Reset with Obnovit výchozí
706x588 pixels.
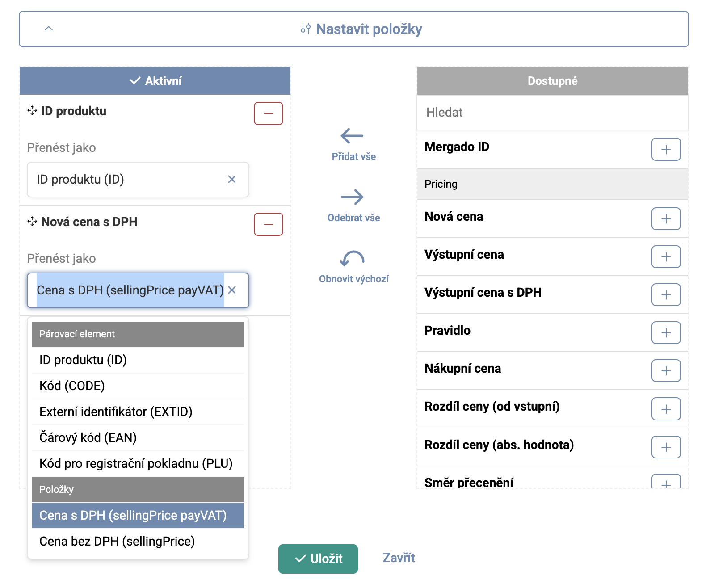click(x=353, y=259)
